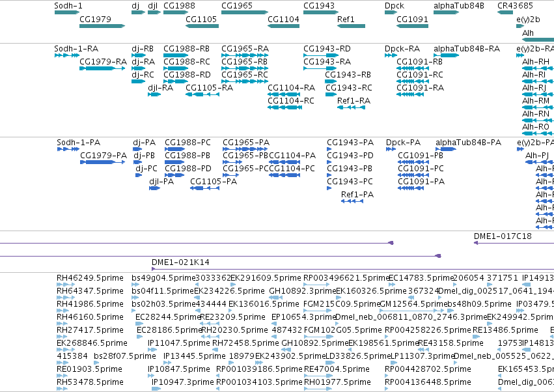Select the CG1979-PA protein label
The width and height of the screenshot is (554, 392).
point(104,156)
